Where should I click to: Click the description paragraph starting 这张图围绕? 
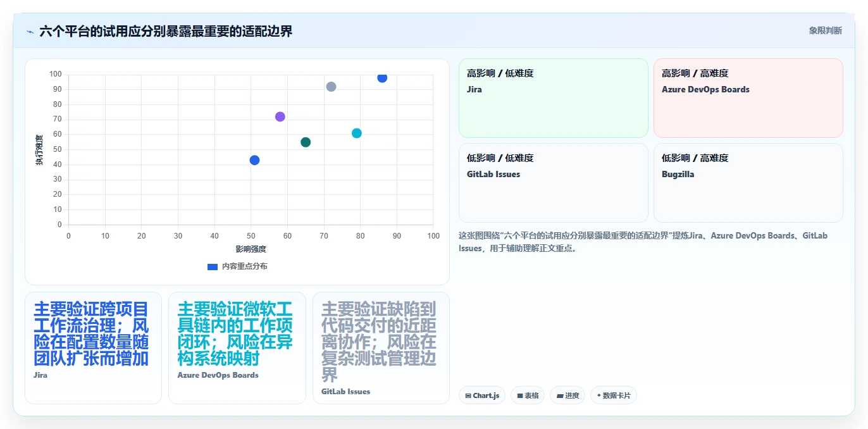click(643, 242)
